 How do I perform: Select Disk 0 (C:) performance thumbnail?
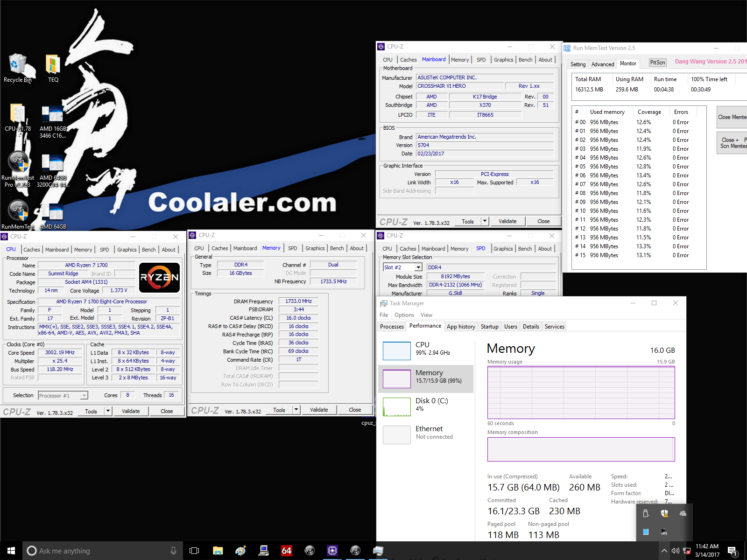[x=396, y=406]
